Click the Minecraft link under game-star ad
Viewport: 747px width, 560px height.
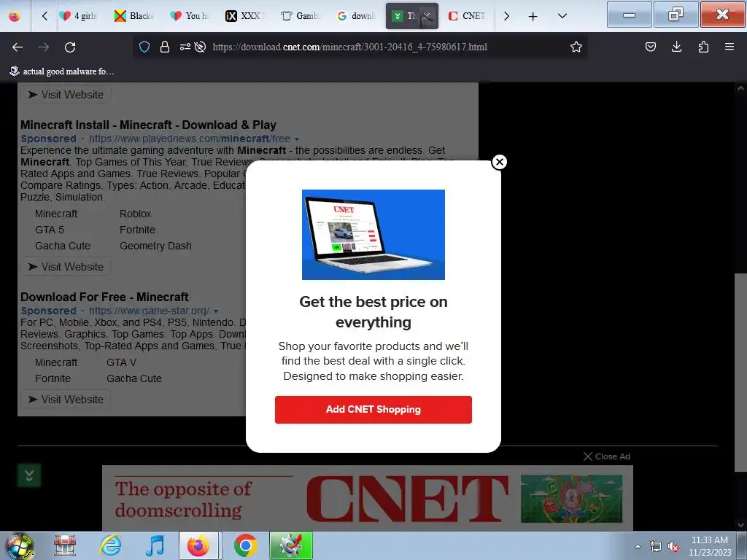click(x=55, y=362)
